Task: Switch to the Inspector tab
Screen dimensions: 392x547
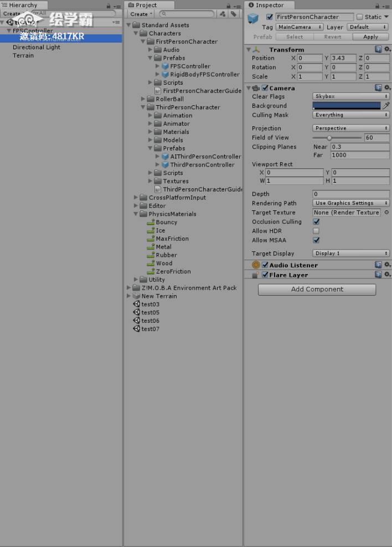Action: [x=269, y=5]
